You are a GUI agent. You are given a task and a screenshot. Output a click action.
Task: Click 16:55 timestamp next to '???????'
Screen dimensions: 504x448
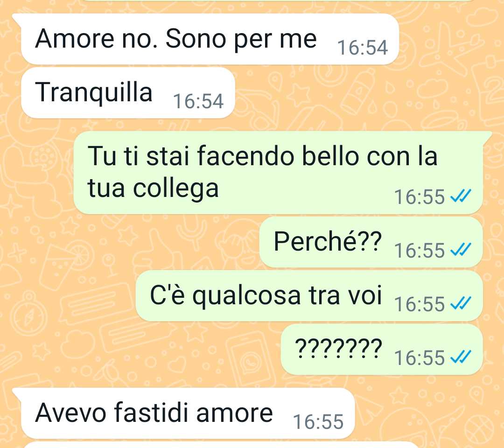(420, 357)
